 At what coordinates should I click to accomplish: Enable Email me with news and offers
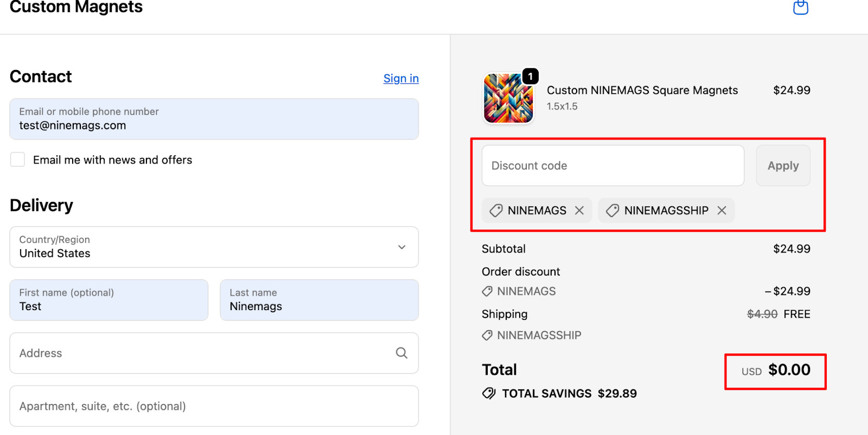(x=18, y=160)
